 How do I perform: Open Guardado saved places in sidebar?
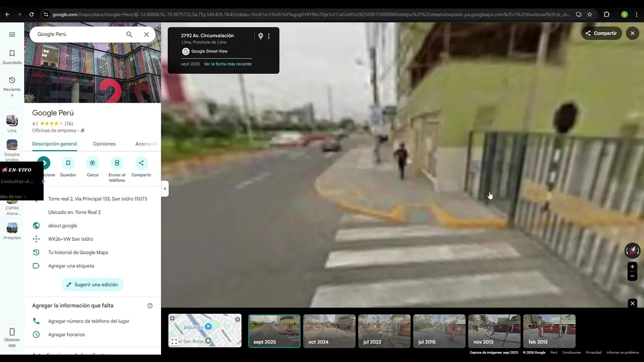click(12, 57)
